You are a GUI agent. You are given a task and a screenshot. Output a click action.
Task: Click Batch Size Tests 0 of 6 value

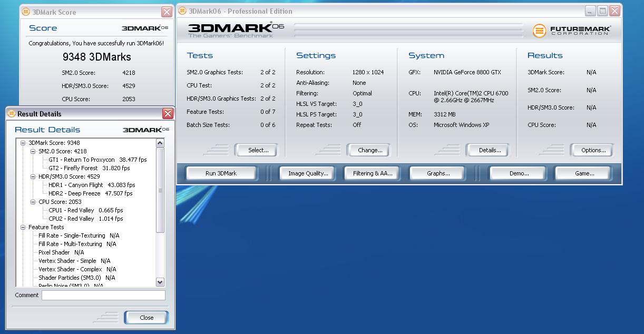pyautogui.click(x=268, y=125)
